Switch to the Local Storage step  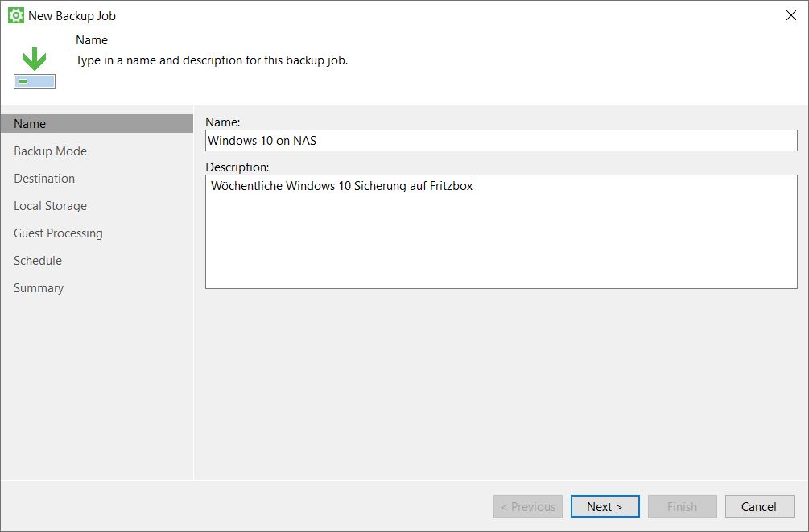click(x=50, y=206)
